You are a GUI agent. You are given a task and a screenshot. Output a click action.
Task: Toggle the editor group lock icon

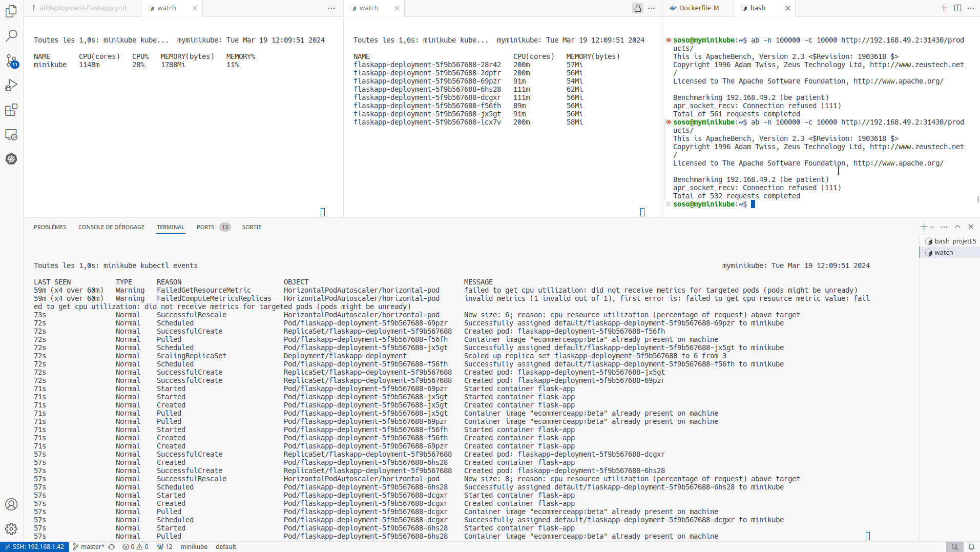(x=637, y=8)
